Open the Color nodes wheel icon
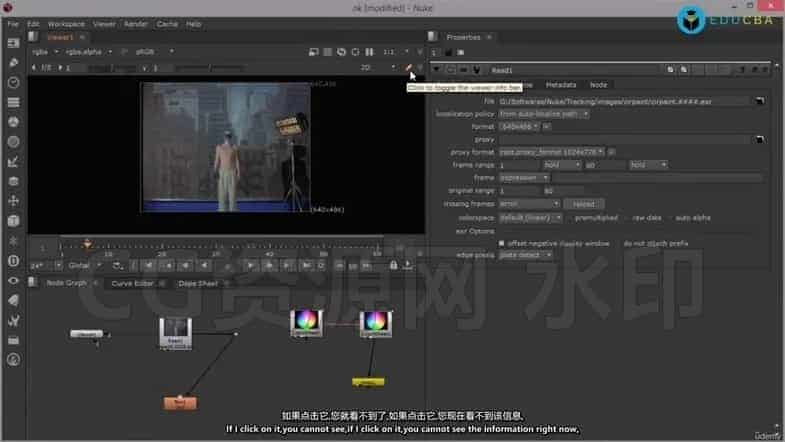Image resolution: width=785 pixels, height=442 pixels. pos(14,122)
